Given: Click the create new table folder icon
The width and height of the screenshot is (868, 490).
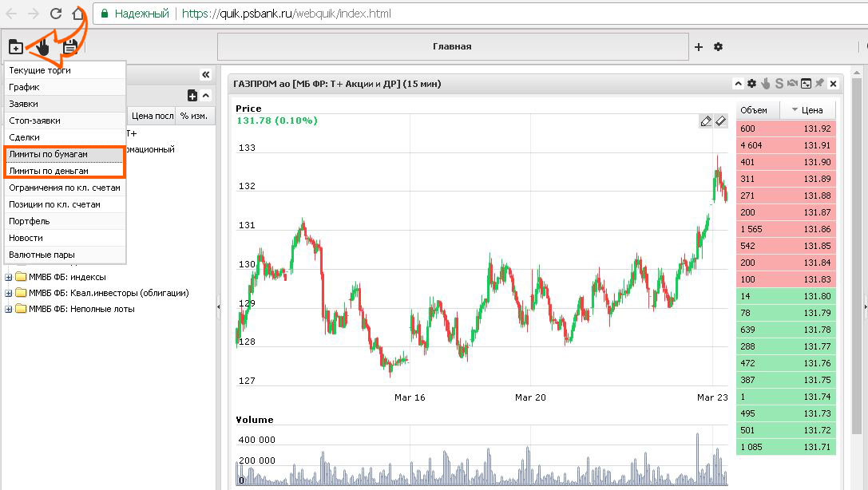Looking at the screenshot, I should coord(15,47).
